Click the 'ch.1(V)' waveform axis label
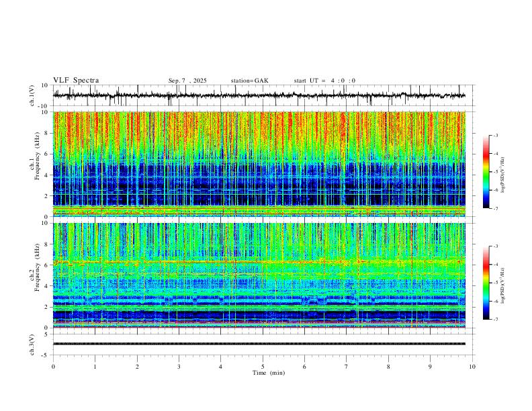 click(32, 95)
